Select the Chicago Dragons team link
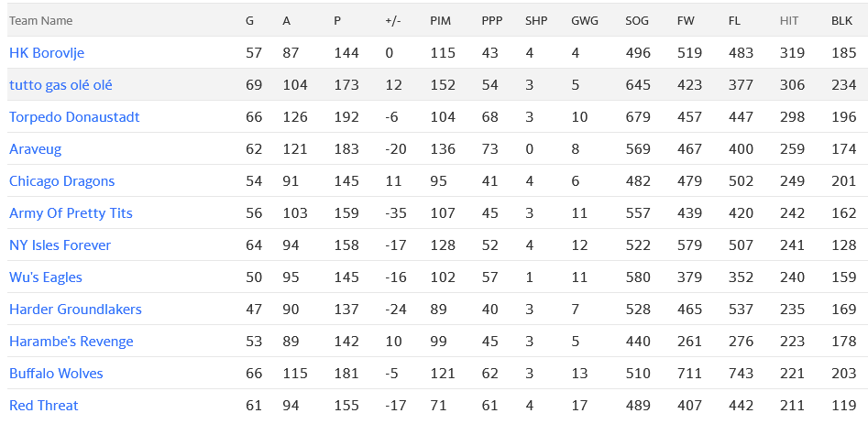The image size is (868, 424). (x=61, y=181)
